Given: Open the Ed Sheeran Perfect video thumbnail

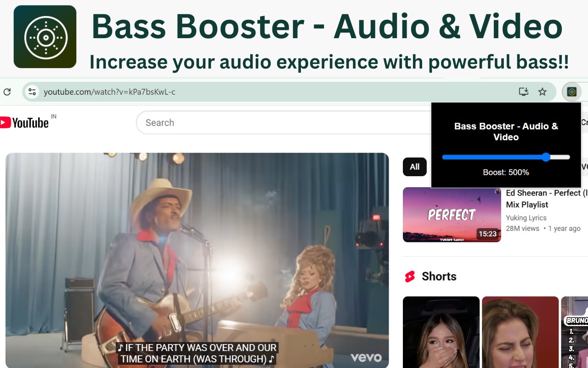Looking at the screenshot, I should pos(452,214).
